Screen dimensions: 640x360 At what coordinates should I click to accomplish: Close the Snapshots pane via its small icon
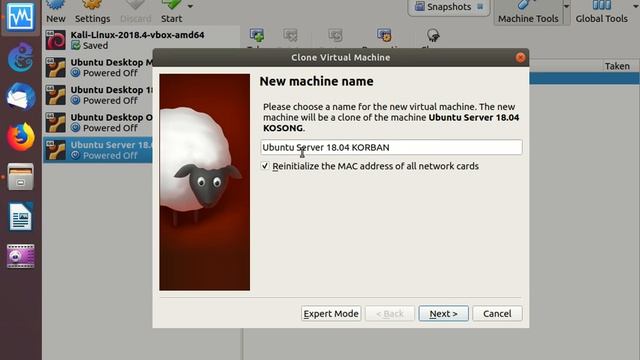(x=480, y=7)
